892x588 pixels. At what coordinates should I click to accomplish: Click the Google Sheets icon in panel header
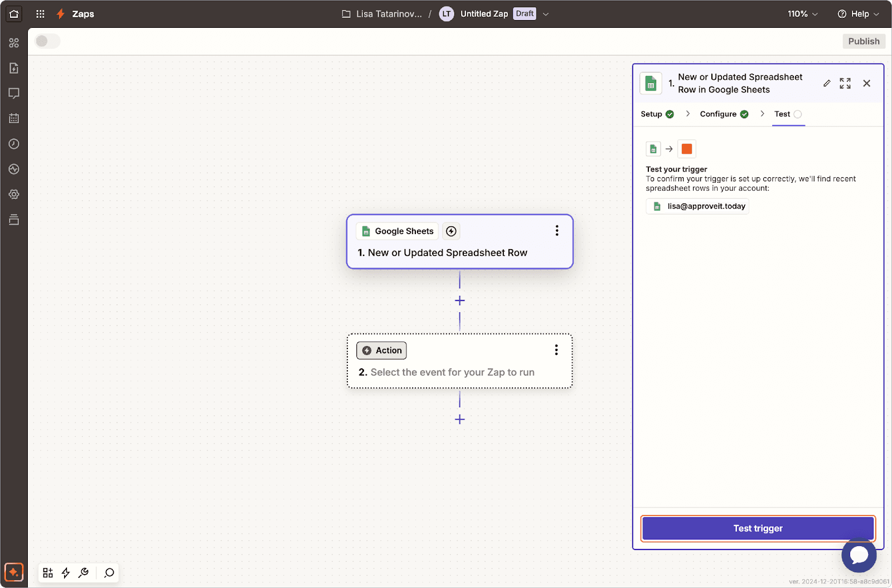[651, 84]
